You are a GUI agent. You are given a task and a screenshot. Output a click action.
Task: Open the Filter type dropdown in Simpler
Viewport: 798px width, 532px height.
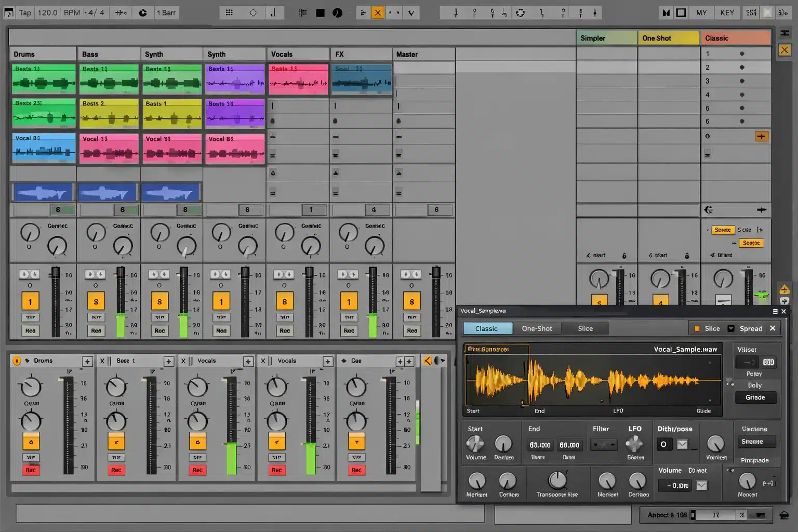(x=604, y=445)
